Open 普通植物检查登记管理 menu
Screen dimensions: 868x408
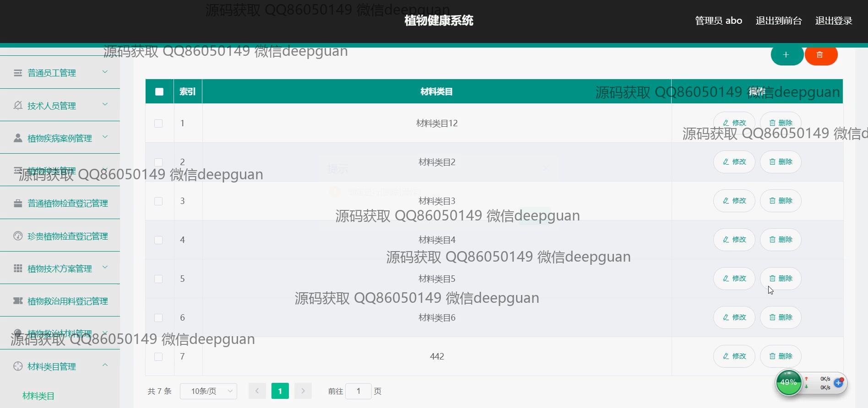pos(60,203)
